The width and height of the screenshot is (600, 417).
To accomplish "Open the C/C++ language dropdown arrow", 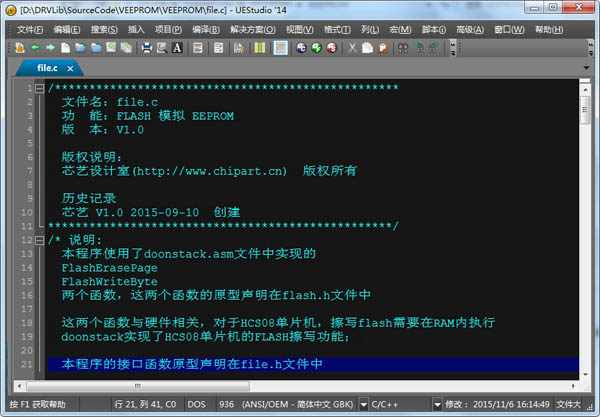I will tap(437, 404).
